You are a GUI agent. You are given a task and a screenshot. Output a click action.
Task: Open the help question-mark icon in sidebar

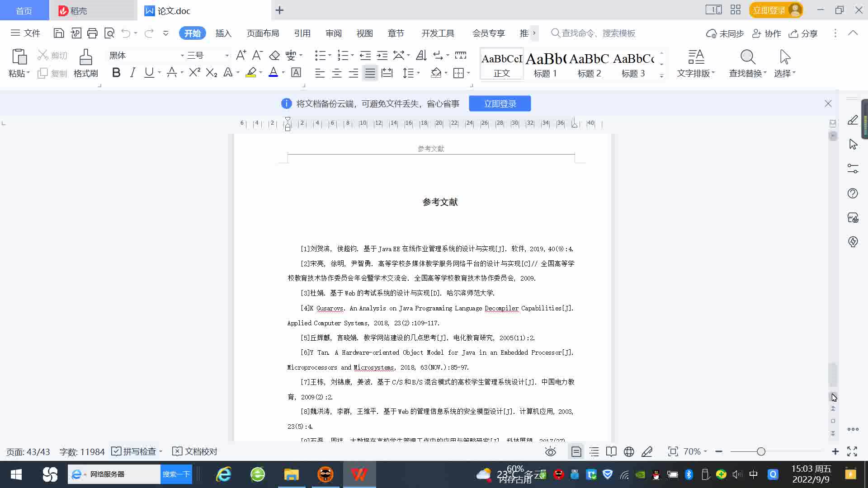coord(853,193)
